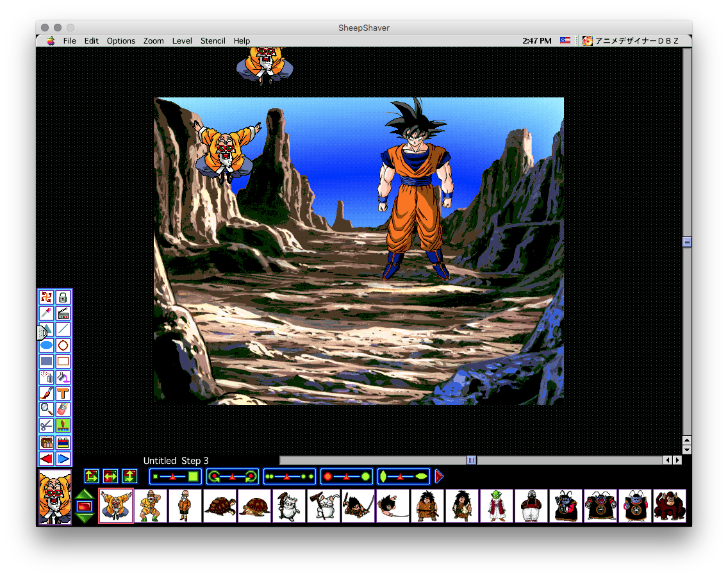This screenshot has width=728, height=578.
Task: Select the green Namekian in robe thumbnail
Action: (x=497, y=506)
